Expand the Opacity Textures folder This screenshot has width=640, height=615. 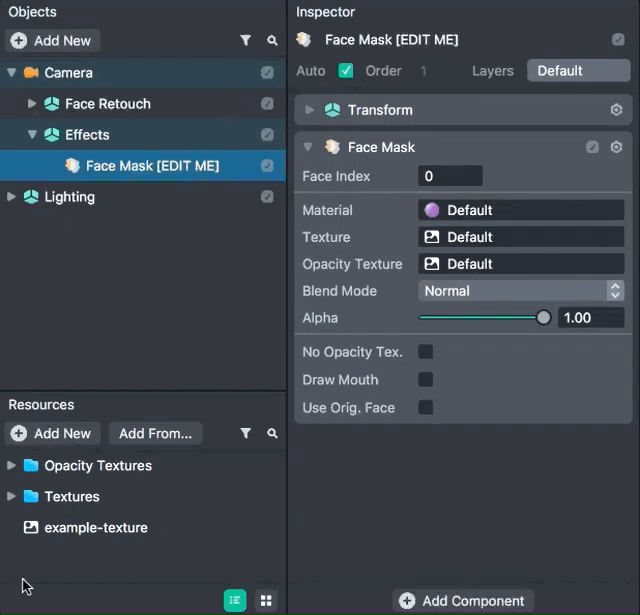click(12, 466)
